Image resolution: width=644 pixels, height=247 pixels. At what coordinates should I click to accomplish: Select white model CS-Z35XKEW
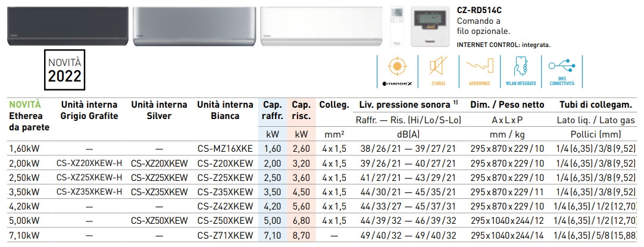click(x=225, y=192)
